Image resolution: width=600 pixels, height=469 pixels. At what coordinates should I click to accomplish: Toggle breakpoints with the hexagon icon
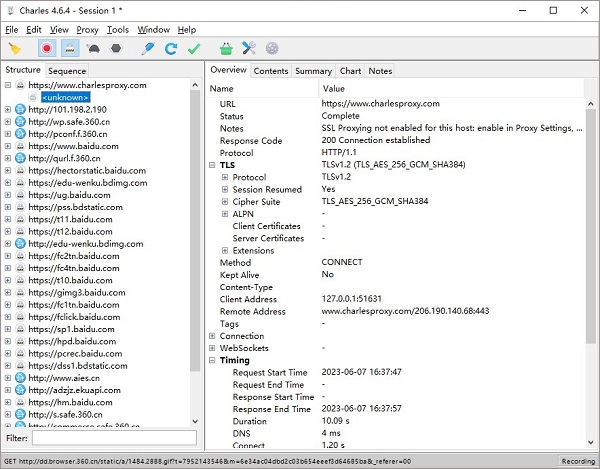[x=116, y=48]
